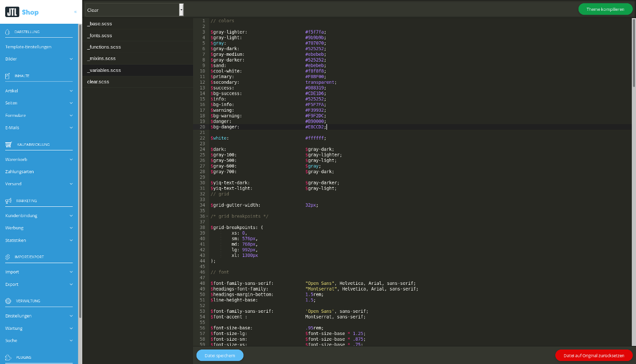The height and width of the screenshot is (364, 636).
Task: Click Theme kompilieren button
Action: click(x=605, y=9)
